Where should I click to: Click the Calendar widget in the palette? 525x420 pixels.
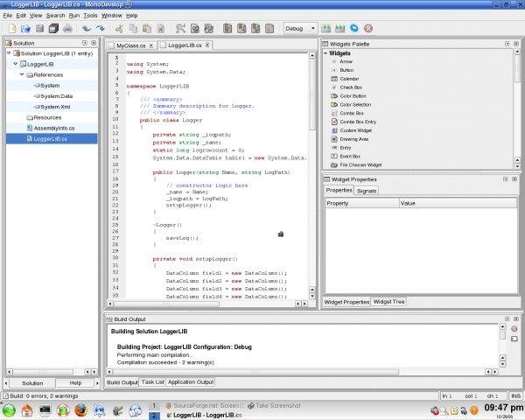(x=349, y=79)
